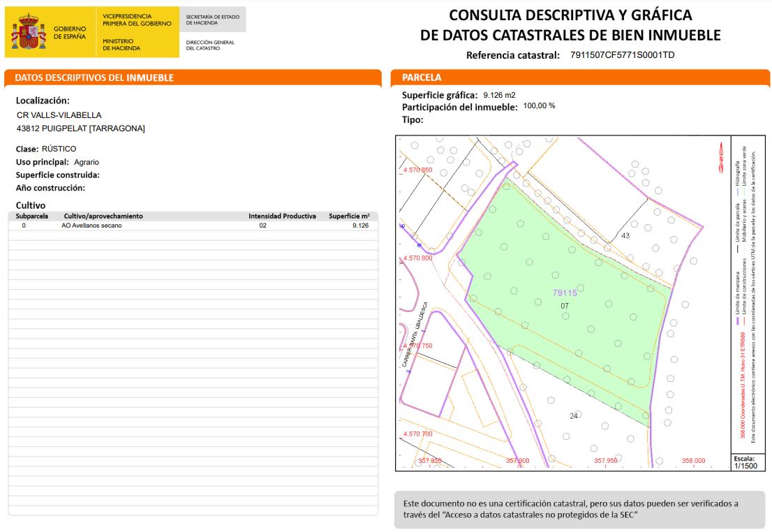772x532 pixels.
Task: Click the '100,00 %' participation value
Action: click(x=539, y=106)
